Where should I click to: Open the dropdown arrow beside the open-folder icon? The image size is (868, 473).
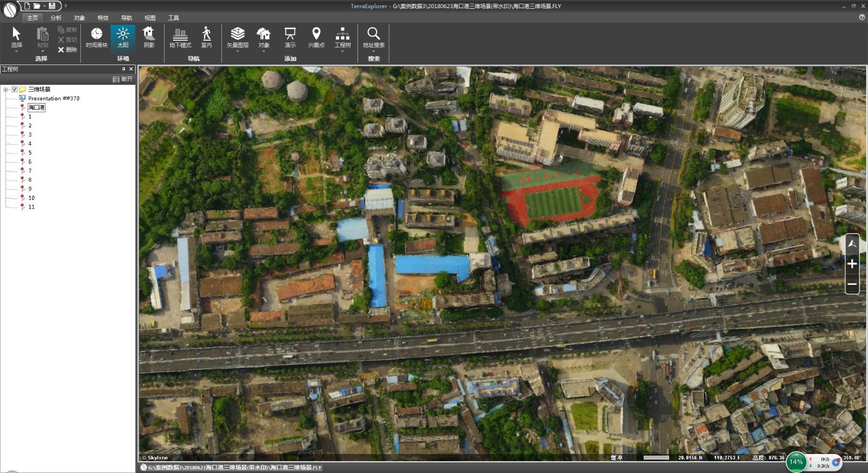(x=44, y=6)
